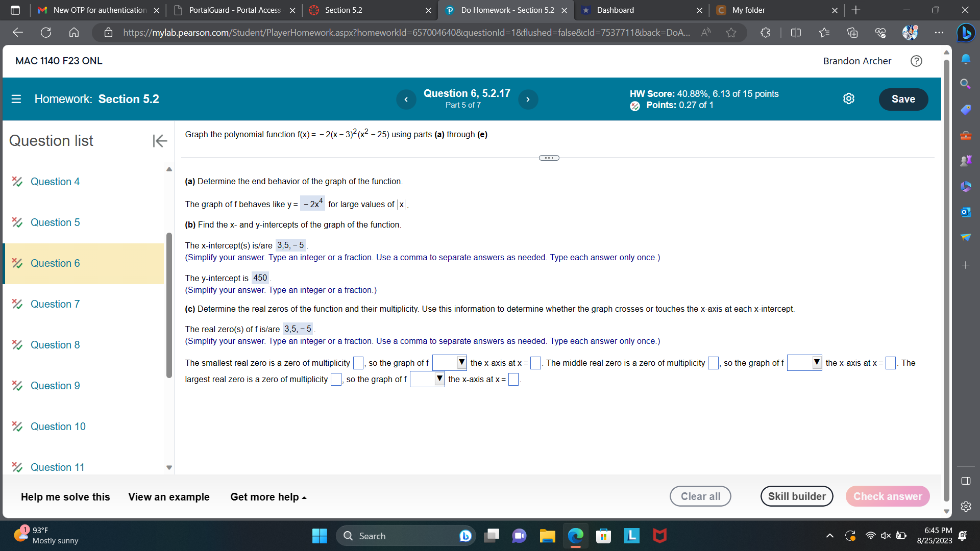Open Outlook from the Edge sidebar
This screenshot has width=980, height=551.
(x=966, y=211)
